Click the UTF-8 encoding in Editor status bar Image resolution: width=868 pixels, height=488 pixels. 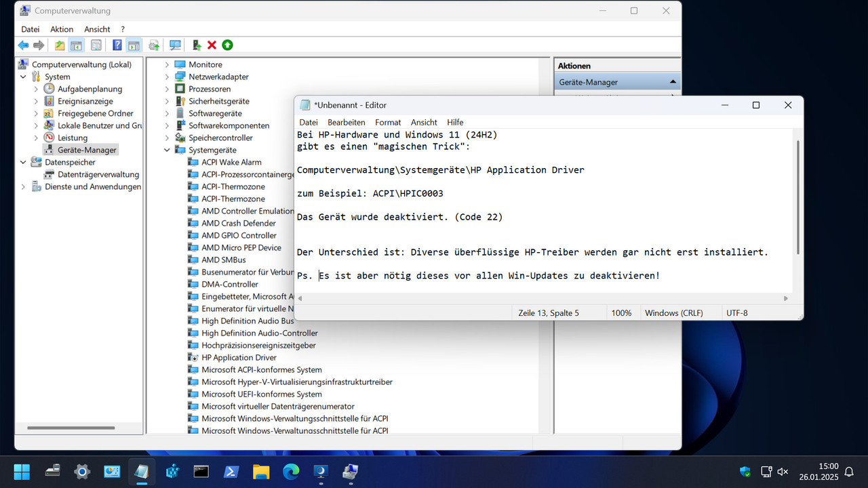point(737,313)
